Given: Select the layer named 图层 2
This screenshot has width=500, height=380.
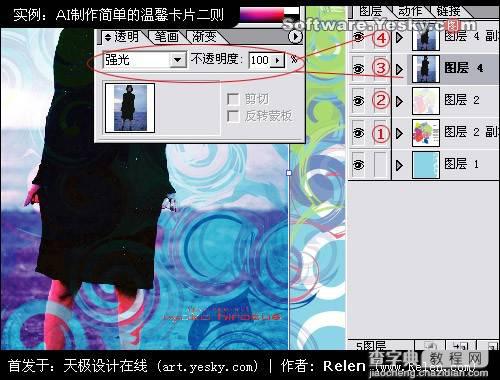Looking at the screenshot, I should pyautogui.click(x=462, y=100).
